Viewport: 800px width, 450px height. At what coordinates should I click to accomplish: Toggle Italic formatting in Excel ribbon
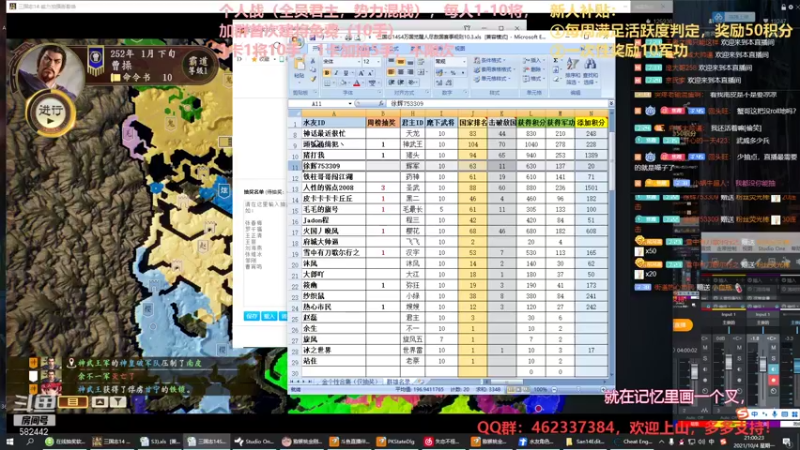point(336,73)
